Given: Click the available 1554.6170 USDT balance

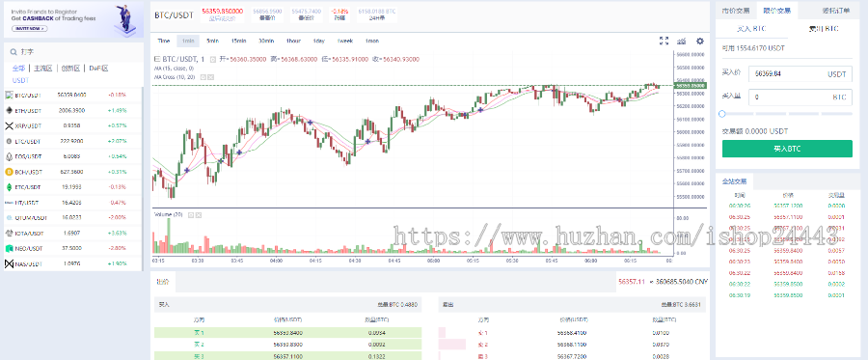Looking at the screenshot, I should [x=753, y=48].
